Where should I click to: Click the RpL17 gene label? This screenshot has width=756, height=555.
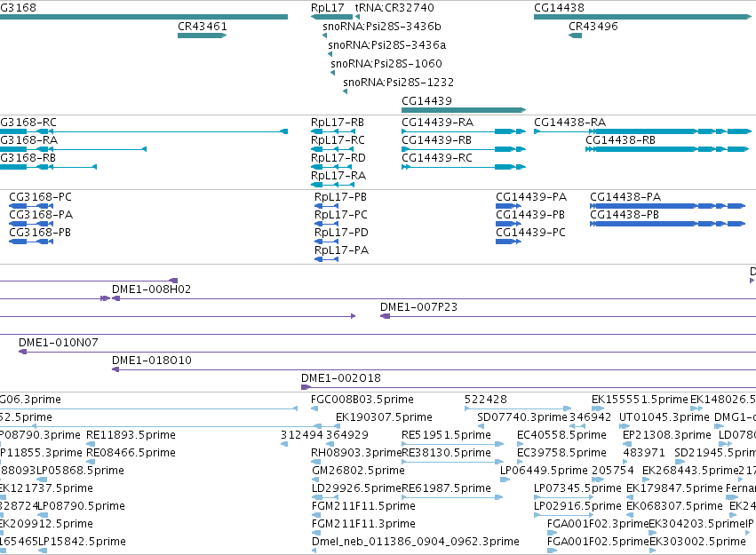328,8
